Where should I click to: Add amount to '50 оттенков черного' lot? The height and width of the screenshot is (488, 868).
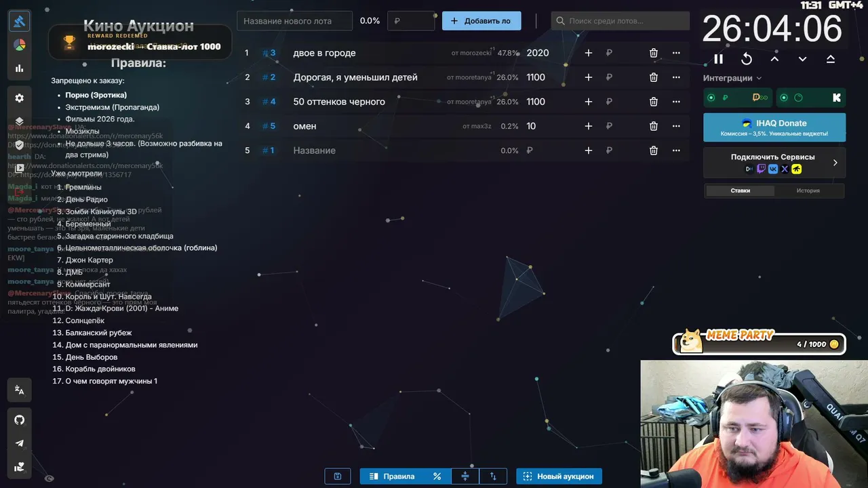click(x=588, y=102)
